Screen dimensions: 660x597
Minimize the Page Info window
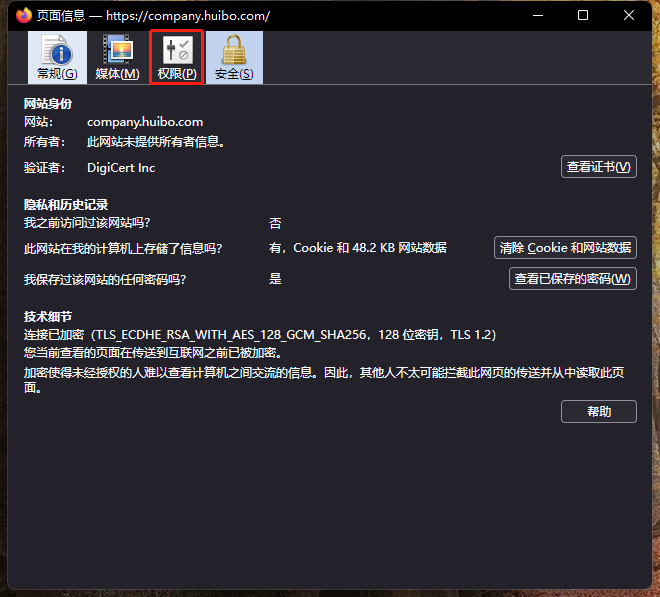tap(538, 16)
